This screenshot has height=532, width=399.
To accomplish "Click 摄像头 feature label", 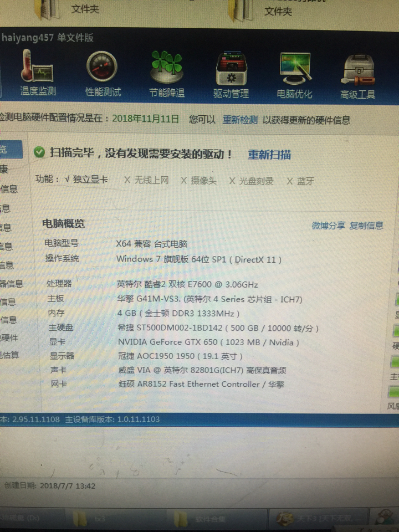I will point(203,181).
